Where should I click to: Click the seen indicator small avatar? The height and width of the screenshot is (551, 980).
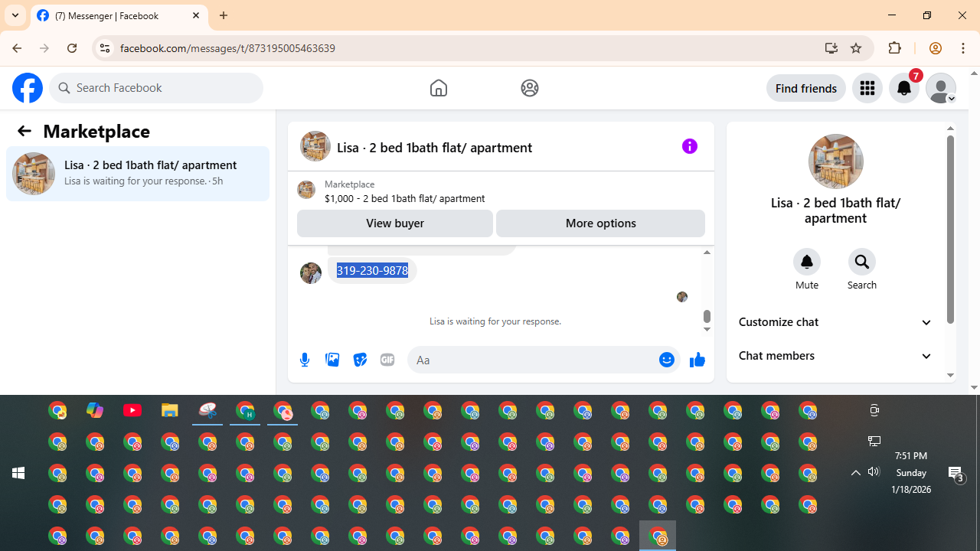pyautogui.click(x=682, y=297)
